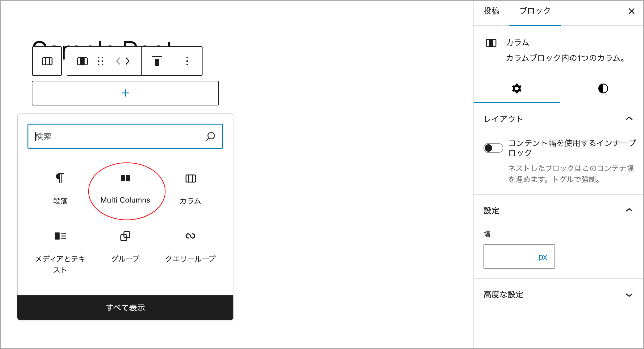Insert the Multi Columns block
The image size is (644, 349).
tap(125, 189)
